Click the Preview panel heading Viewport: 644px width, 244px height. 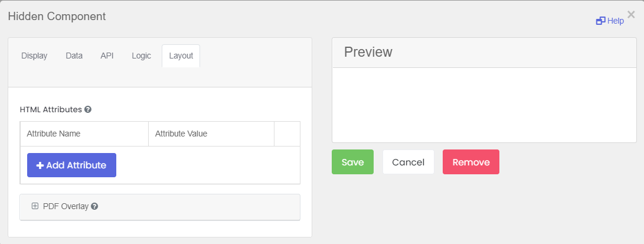(x=368, y=52)
